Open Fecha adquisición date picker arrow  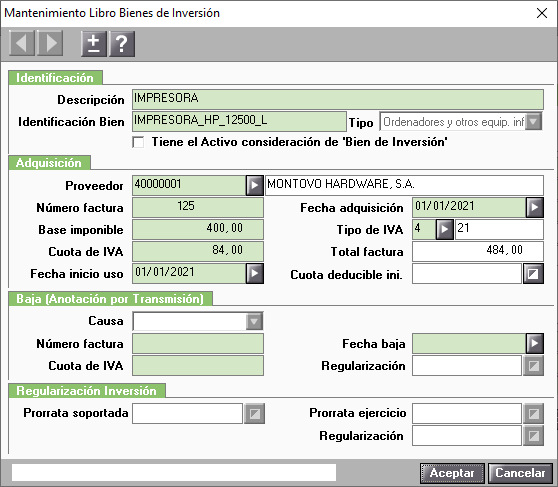click(x=535, y=207)
